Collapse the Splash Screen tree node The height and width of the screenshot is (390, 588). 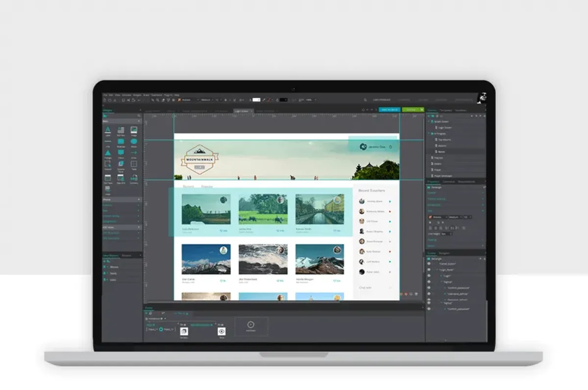tap(429, 121)
